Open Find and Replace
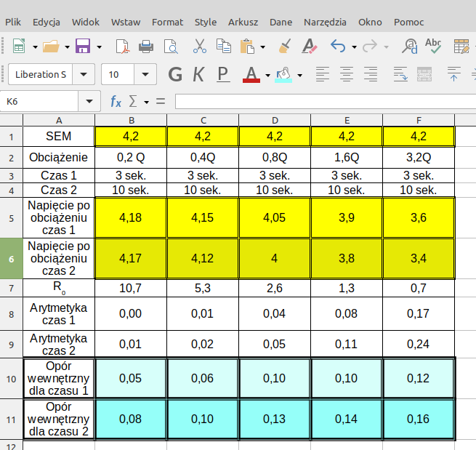This screenshot has height=450, width=476. click(410, 47)
